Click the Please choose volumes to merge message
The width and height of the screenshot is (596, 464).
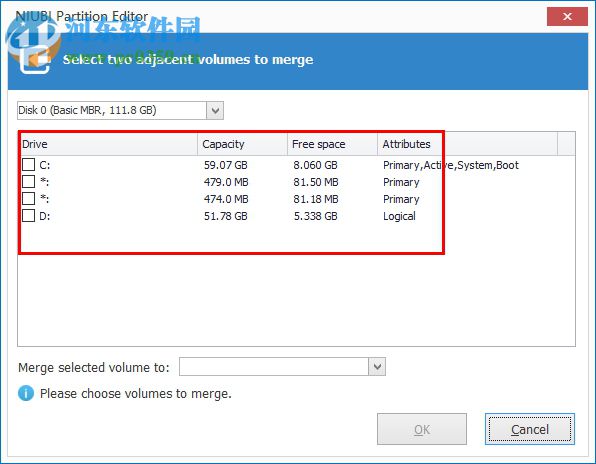136,394
